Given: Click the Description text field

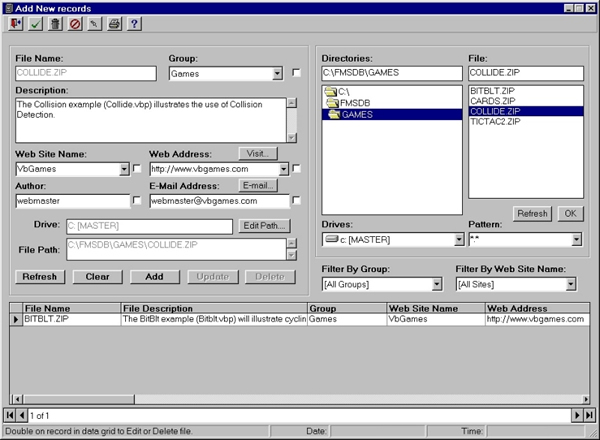Looking at the screenshot, I should tap(150, 119).
